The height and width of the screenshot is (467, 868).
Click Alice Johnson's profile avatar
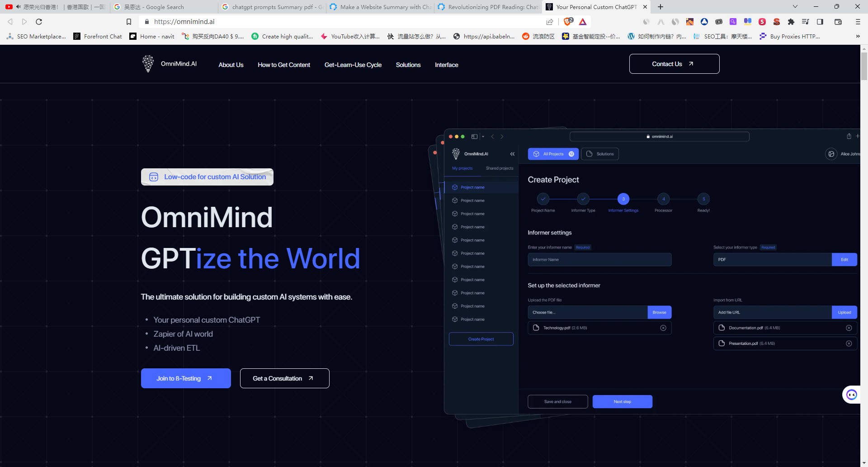tap(831, 154)
